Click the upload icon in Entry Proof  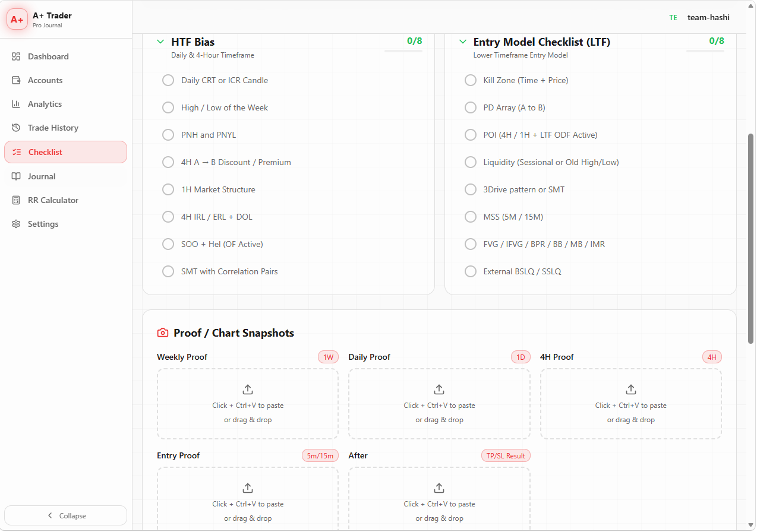coord(248,488)
